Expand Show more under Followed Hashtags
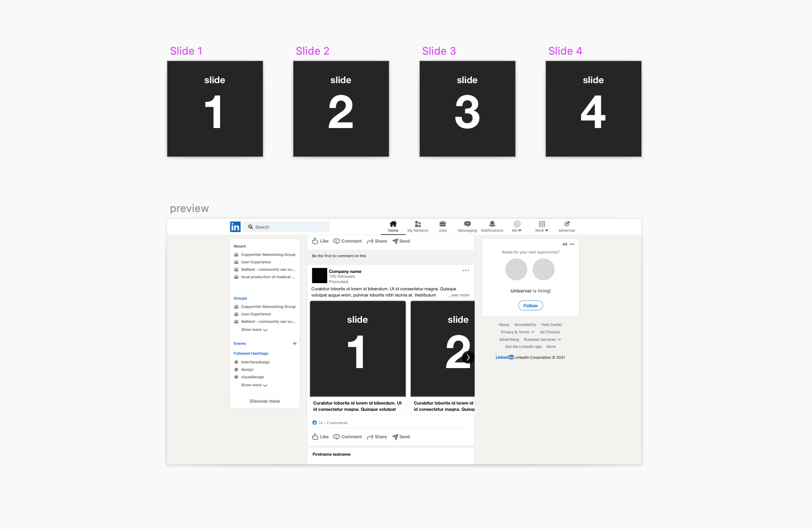 tap(254, 385)
